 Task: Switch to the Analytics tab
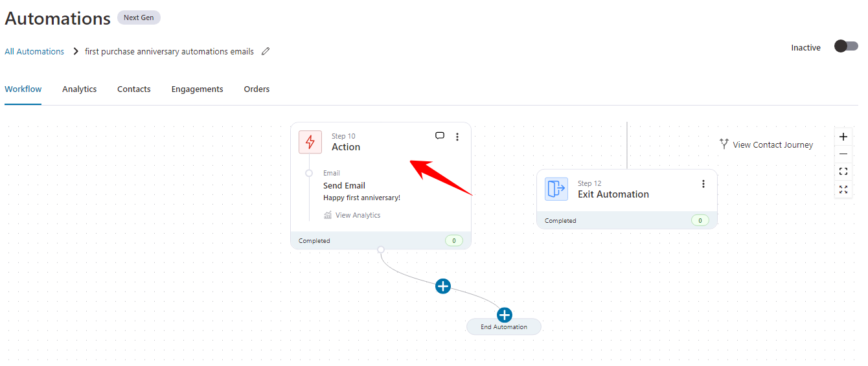(x=79, y=89)
